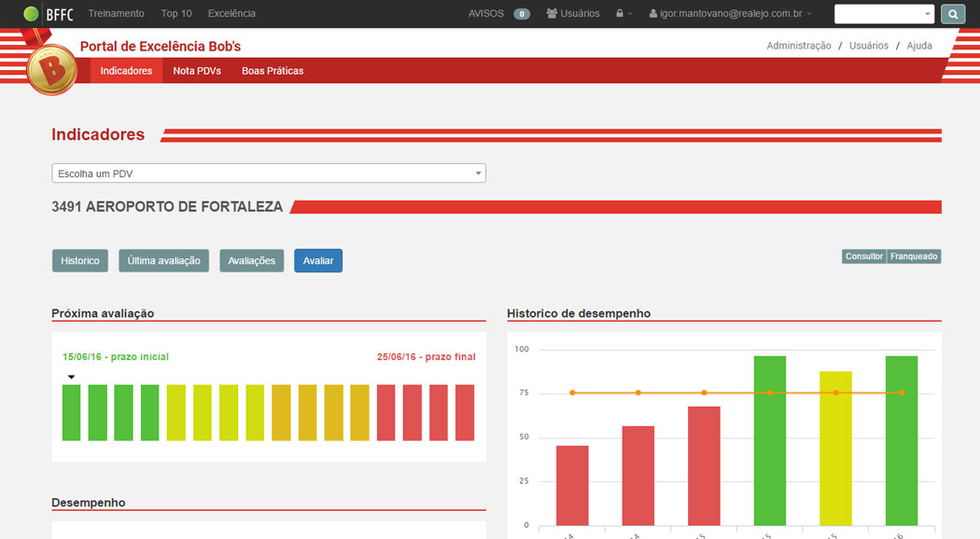Click the black marker above first green bar
The image size is (980, 539).
coord(71,377)
